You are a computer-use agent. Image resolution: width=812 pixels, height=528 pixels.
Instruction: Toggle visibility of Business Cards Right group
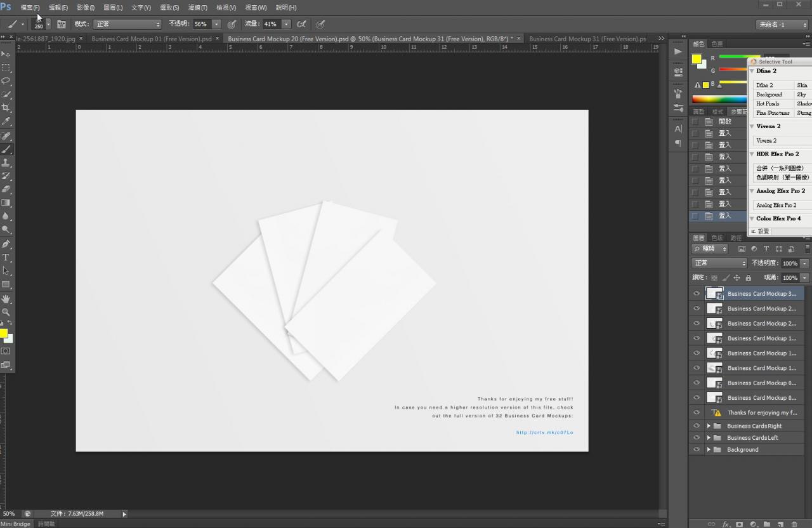pos(697,426)
